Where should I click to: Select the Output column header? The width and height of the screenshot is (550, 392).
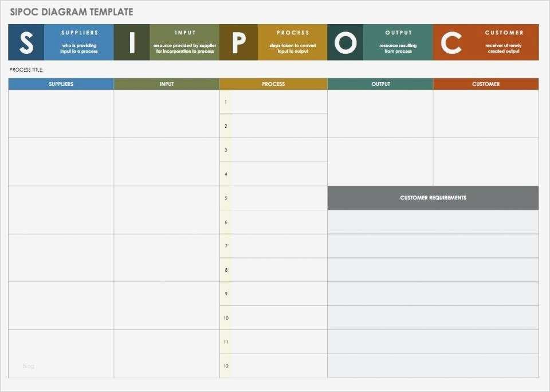(380, 84)
